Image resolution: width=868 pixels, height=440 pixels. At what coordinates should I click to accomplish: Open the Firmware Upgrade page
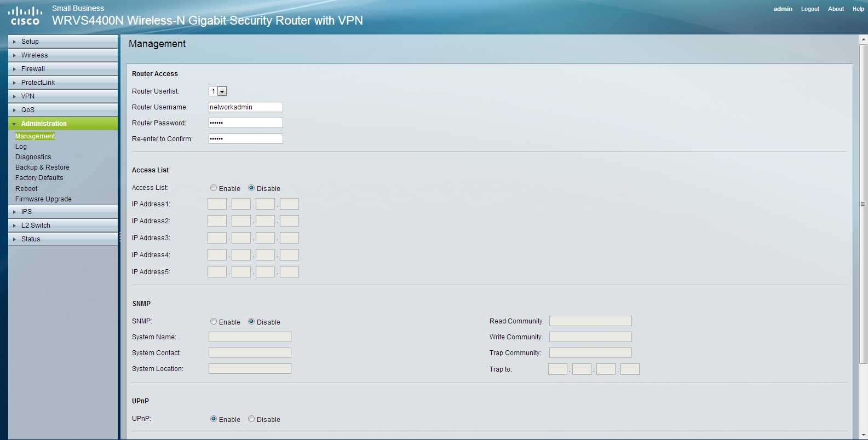43,199
